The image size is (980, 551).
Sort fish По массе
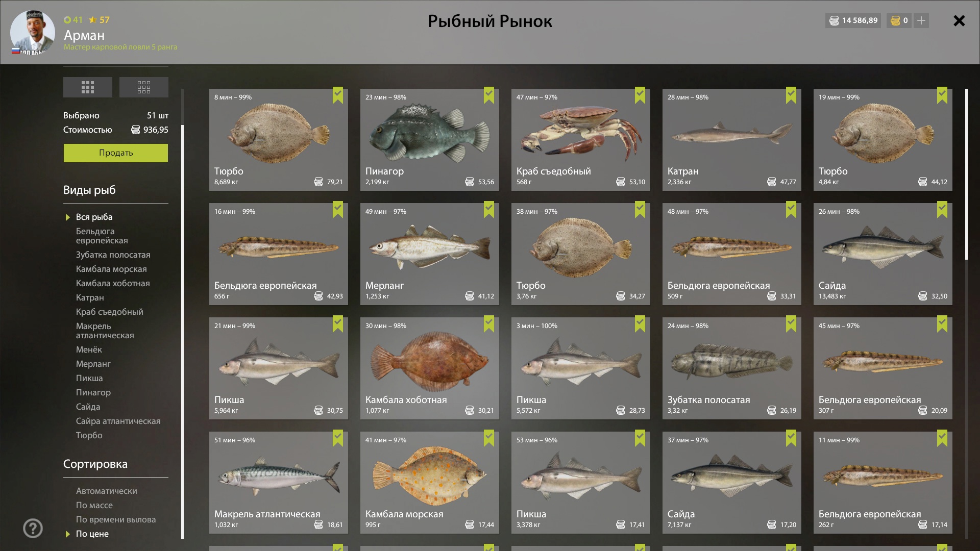(x=94, y=505)
